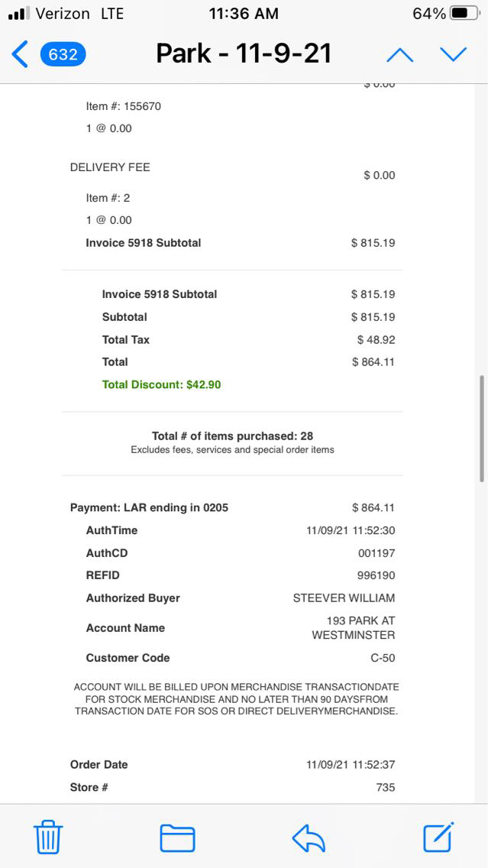Tap the green Total Discount $42.90 text
Screen dimensions: 488x868
click(161, 384)
